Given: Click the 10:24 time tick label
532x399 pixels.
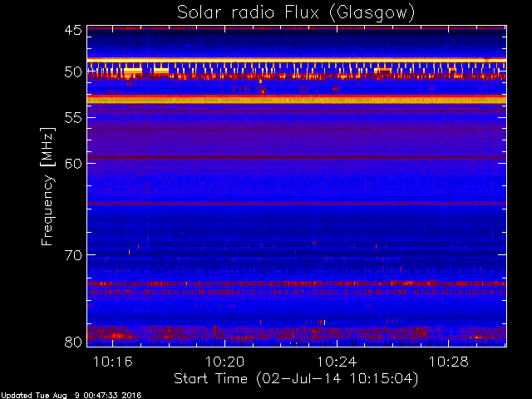Looking at the screenshot, I should point(337,362).
